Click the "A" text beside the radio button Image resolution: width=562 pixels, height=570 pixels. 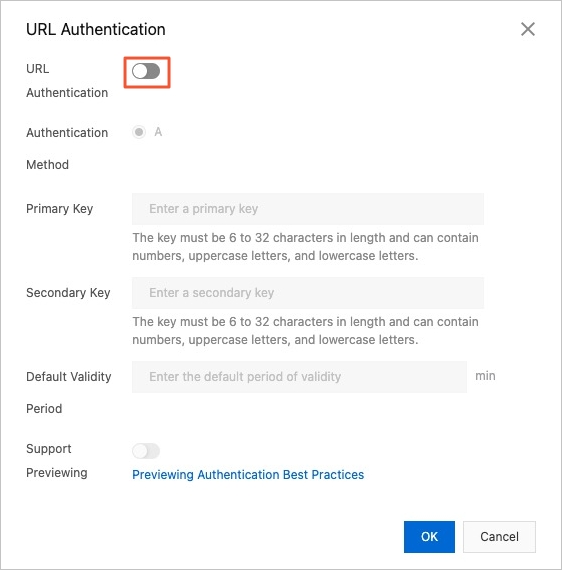pyautogui.click(x=158, y=132)
